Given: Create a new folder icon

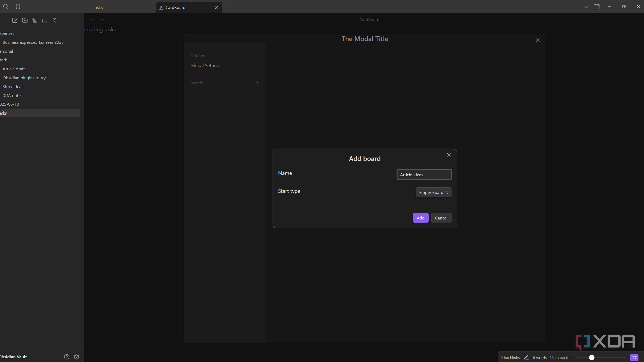Looking at the screenshot, I should (x=25, y=20).
